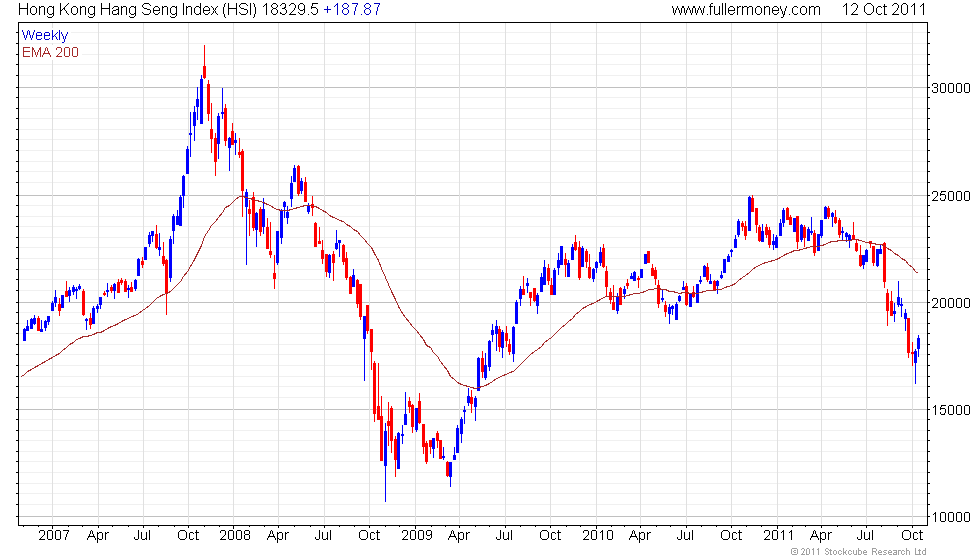
Task: Click the 'EMA 200' legend label
Action: pyautogui.click(x=50, y=52)
